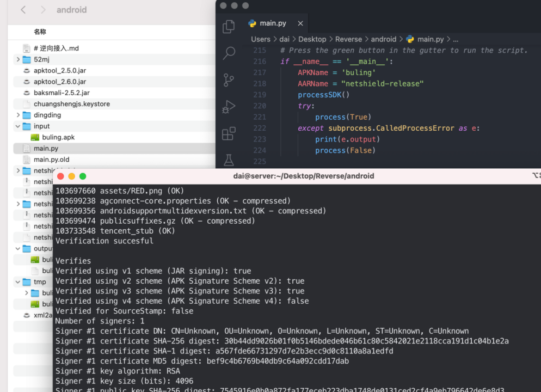541x392 pixels.
Task: Click main.py in VS Code breadcrumb
Action: (431, 39)
